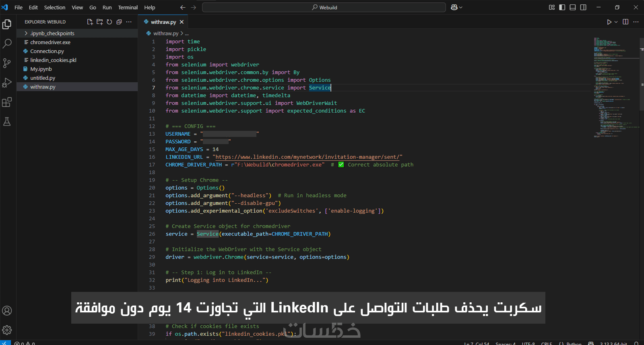Open the Copilot dropdown chevron in the title bar
Viewport: 644px width, 345px height.
[x=461, y=7]
